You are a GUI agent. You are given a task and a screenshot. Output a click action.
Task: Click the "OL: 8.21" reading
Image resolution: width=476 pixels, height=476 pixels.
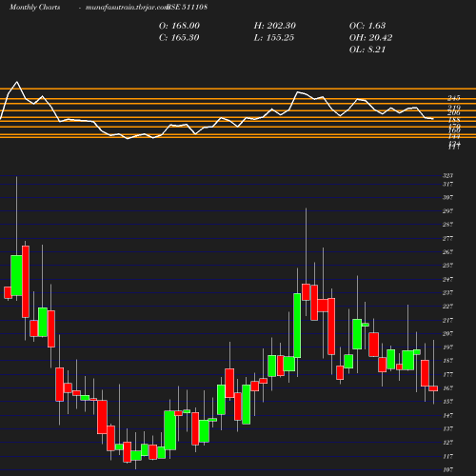[367, 50]
